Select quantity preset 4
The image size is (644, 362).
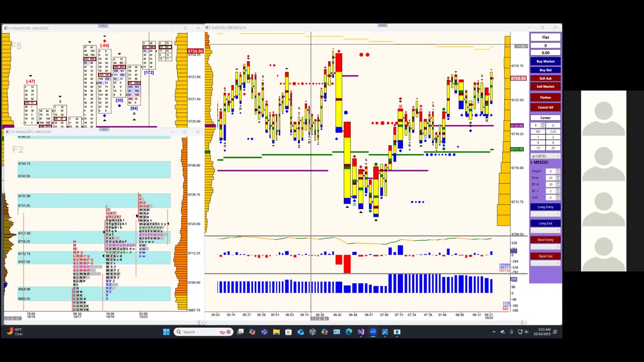pyautogui.click(x=538, y=142)
